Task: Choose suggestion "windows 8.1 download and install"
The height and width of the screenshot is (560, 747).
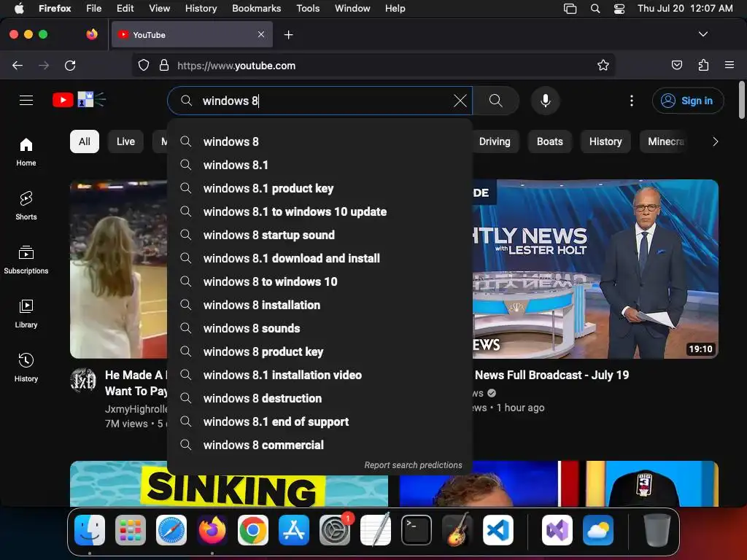Action: click(x=320, y=258)
